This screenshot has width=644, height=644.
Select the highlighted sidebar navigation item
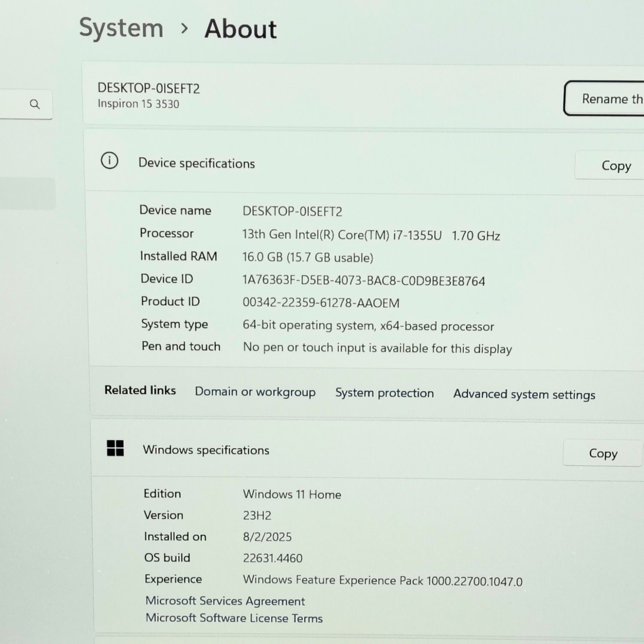tap(27, 194)
